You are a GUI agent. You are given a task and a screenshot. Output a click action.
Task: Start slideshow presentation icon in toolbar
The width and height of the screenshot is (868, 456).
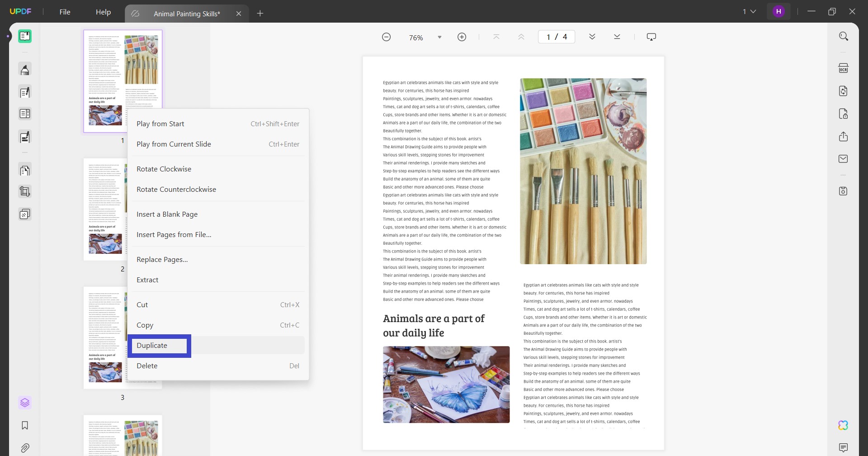(651, 37)
